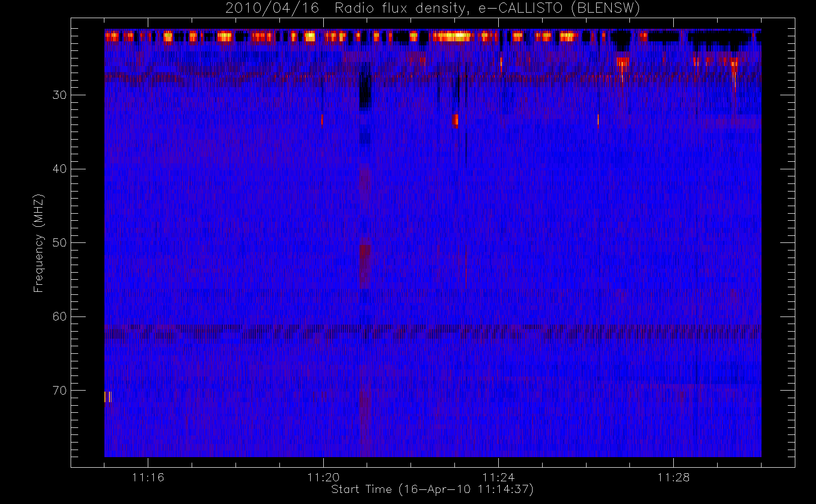Click the 'Start Time (16-Apr-10 11:14:37)' label
Viewport: 816px width, 504px height.
(432, 489)
